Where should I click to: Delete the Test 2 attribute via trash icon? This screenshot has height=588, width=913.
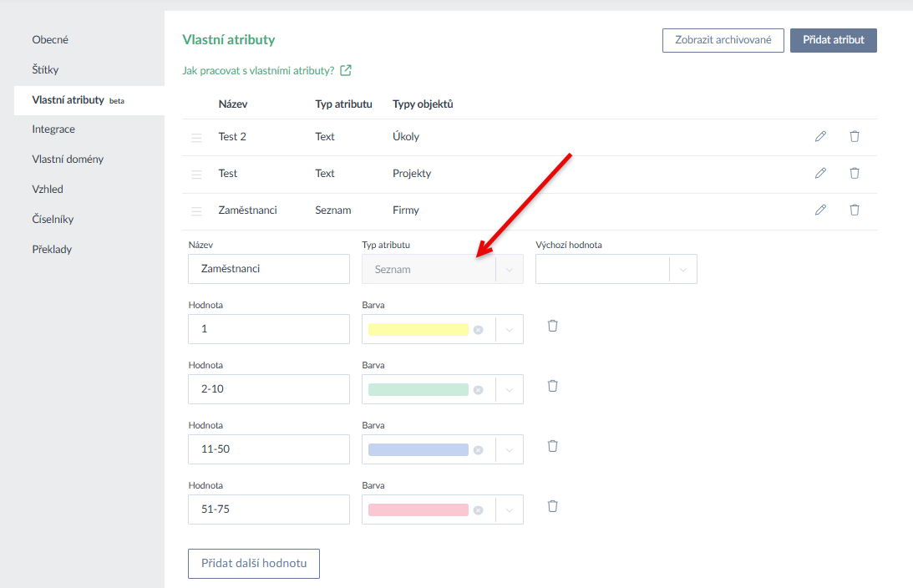pos(854,136)
